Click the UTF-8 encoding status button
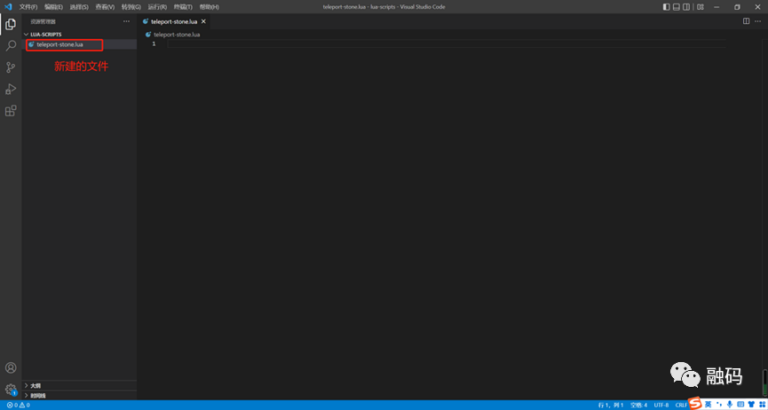The height and width of the screenshot is (410, 768). pyautogui.click(x=661, y=405)
